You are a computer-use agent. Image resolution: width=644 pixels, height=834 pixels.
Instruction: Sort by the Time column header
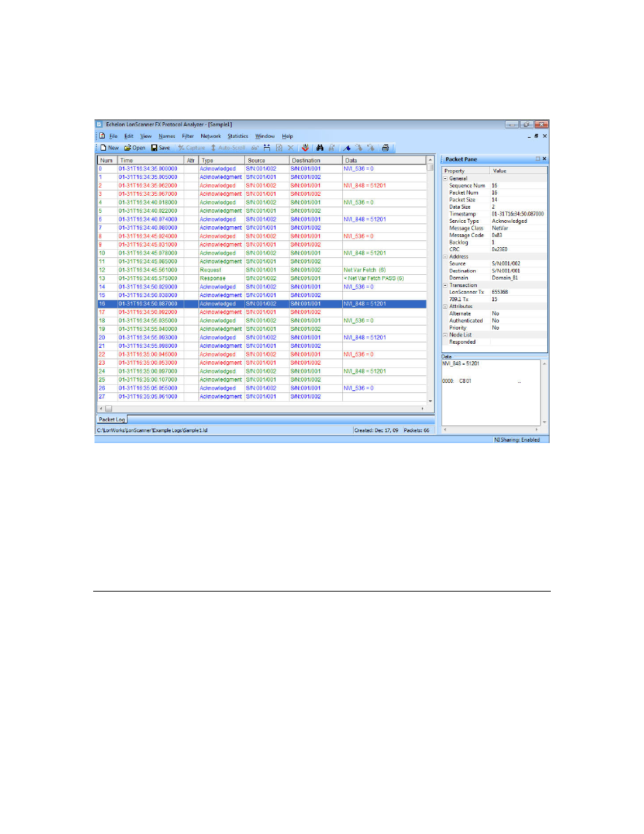(151, 161)
